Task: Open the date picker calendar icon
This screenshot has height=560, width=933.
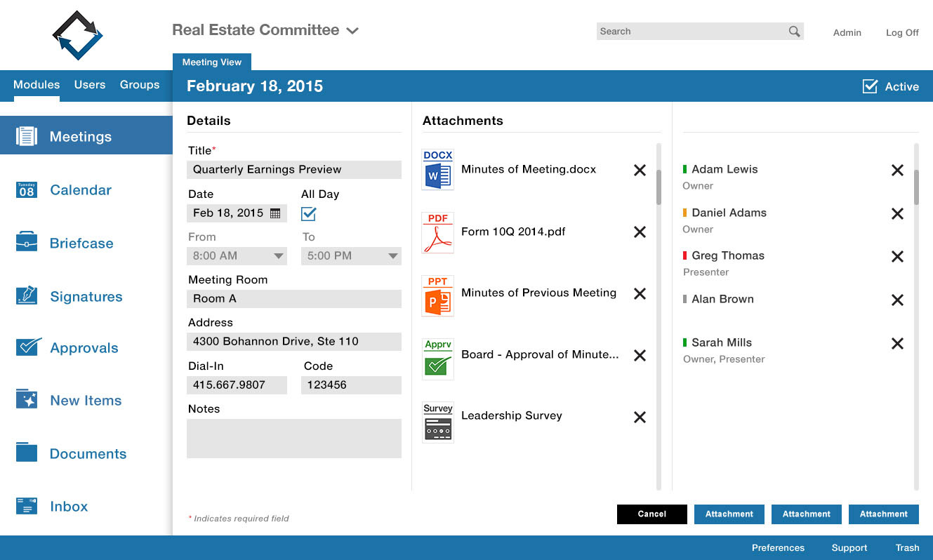Action: tap(275, 213)
